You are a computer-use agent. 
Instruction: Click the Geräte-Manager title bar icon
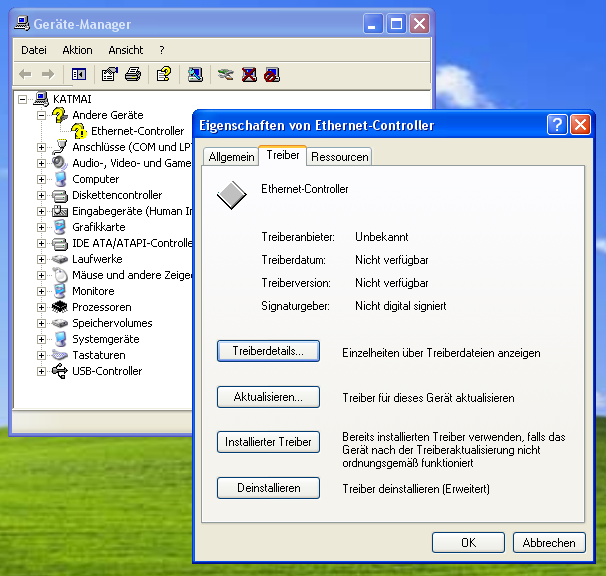click(x=22, y=24)
